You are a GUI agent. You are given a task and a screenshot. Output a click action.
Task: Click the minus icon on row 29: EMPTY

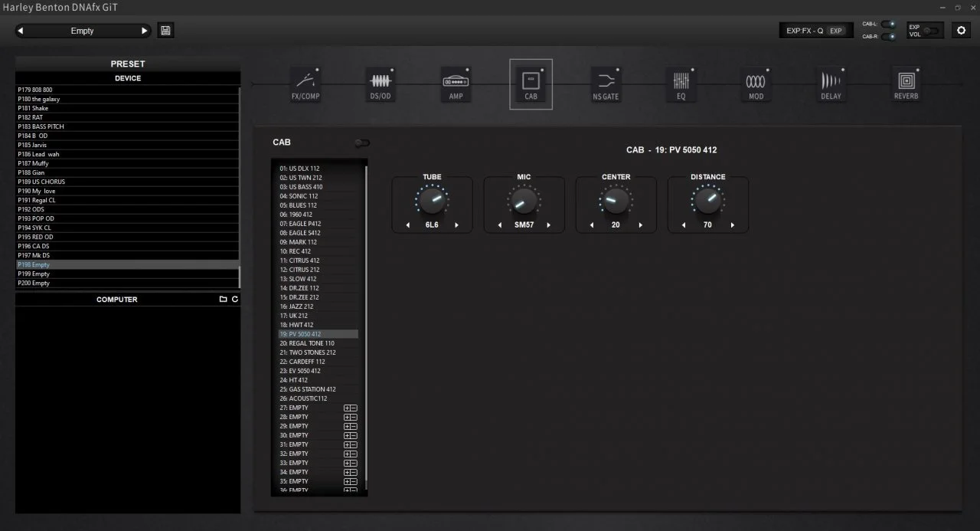click(x=354, y=426)
